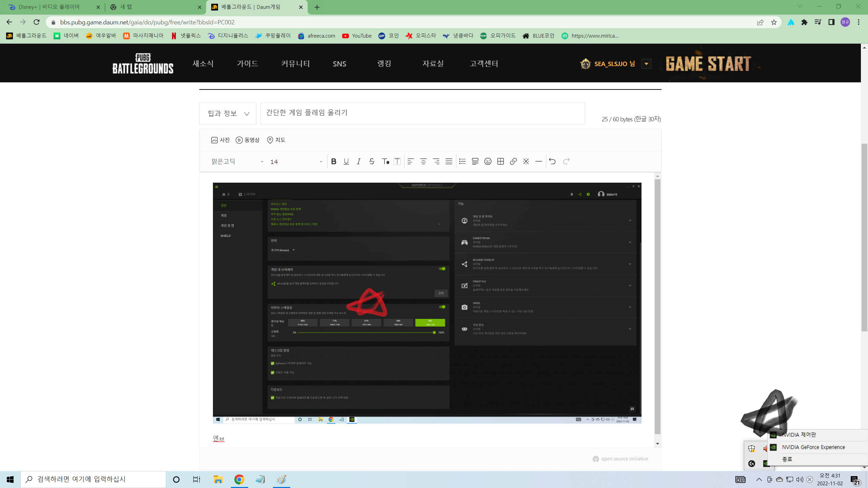Screen dimensions: 868x488
Task: Open new browser tab
Action: coord(317,7)
